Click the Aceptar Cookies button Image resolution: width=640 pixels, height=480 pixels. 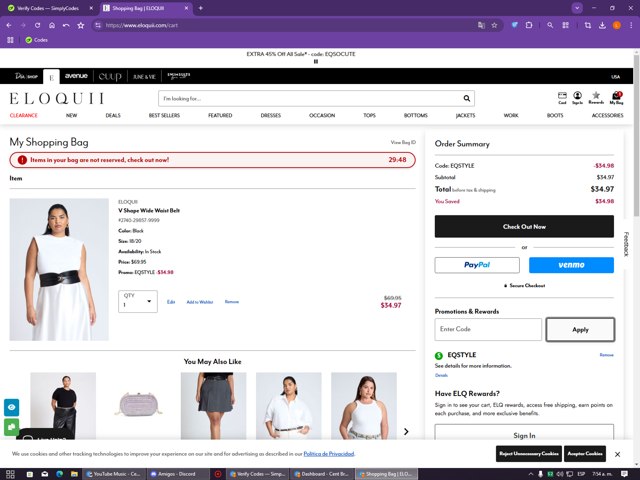point(585,454)
